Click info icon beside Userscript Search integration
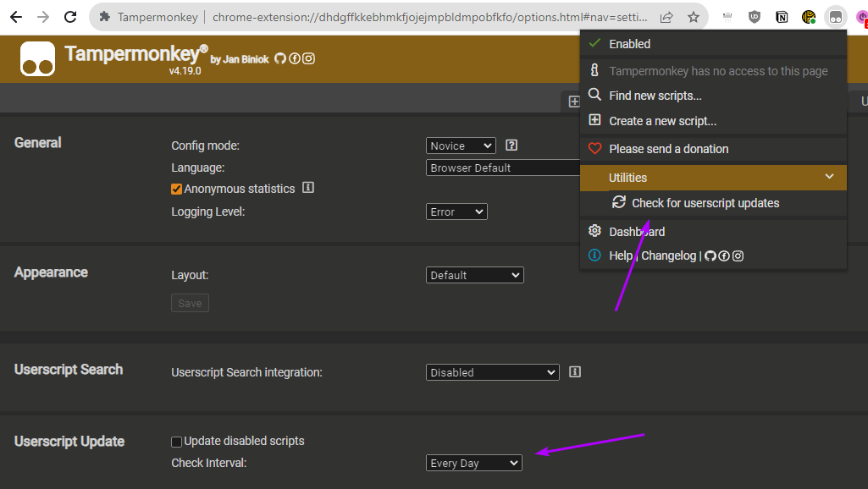868x489 pixels. click(x=574, y=371)
